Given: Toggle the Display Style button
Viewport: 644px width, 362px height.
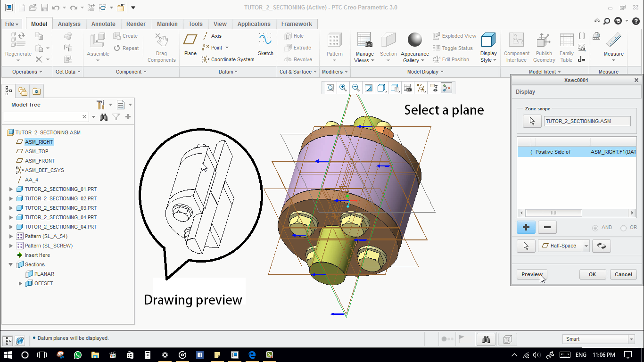Looking at the screenshot, I should (488, 41).
